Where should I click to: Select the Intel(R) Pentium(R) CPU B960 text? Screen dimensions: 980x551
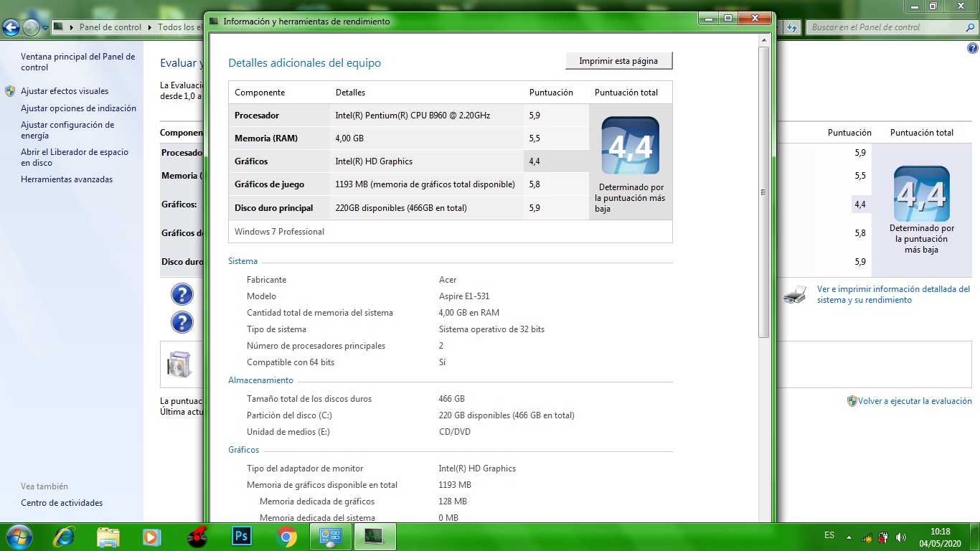pos(413,115)
